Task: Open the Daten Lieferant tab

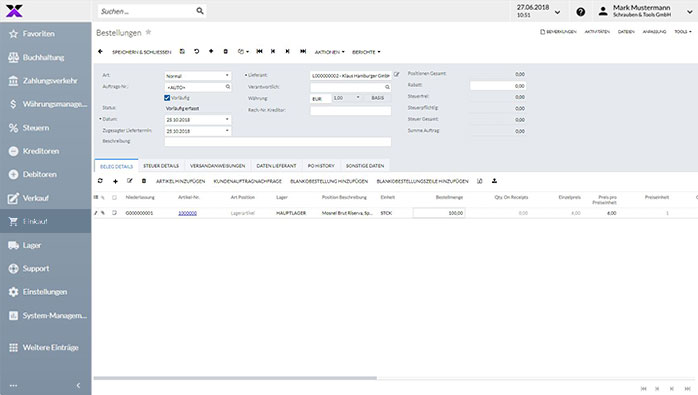Action: pos(276,166)
